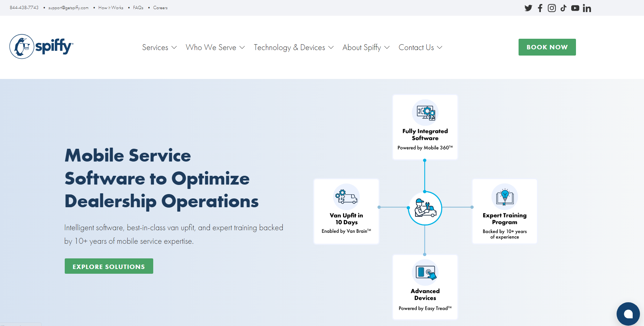Expand the Services dropdown arrow

174,48
